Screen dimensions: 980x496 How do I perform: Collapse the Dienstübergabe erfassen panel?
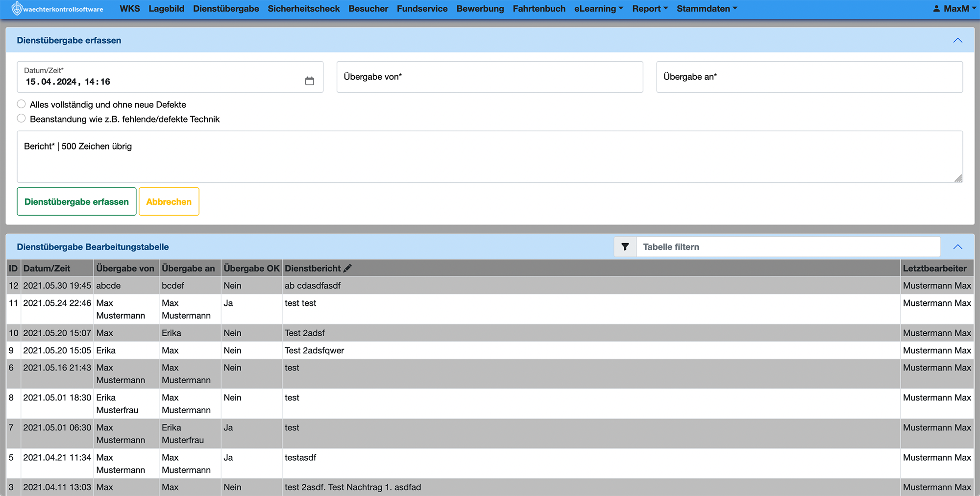coord(957,40)
